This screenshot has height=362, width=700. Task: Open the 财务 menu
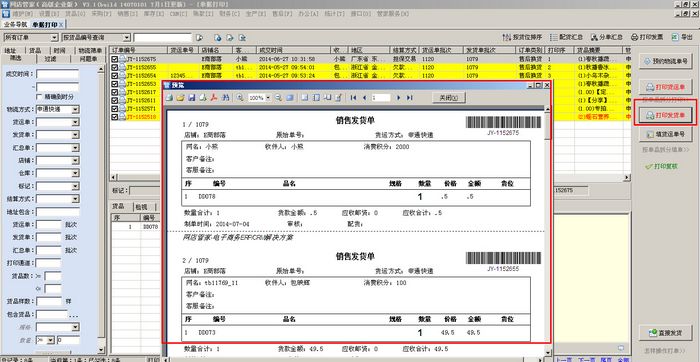click(229, 14)
